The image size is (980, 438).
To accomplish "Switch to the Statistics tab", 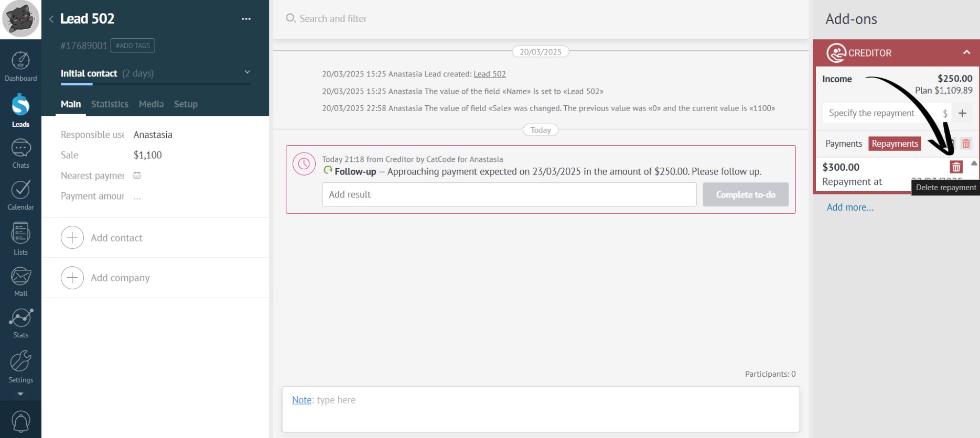I will pos(110,104).
